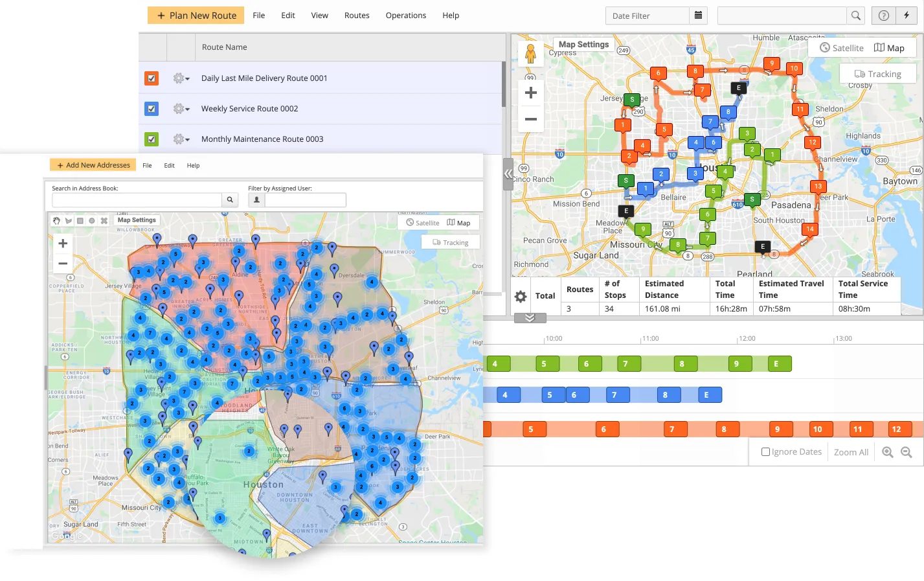Clear selection with the X tool

pos(104,221)
